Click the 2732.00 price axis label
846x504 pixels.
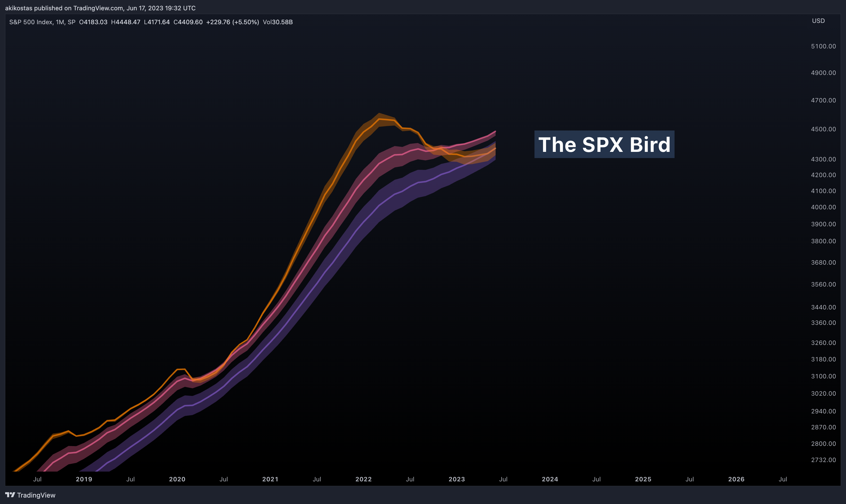click(x=823, y=460)
